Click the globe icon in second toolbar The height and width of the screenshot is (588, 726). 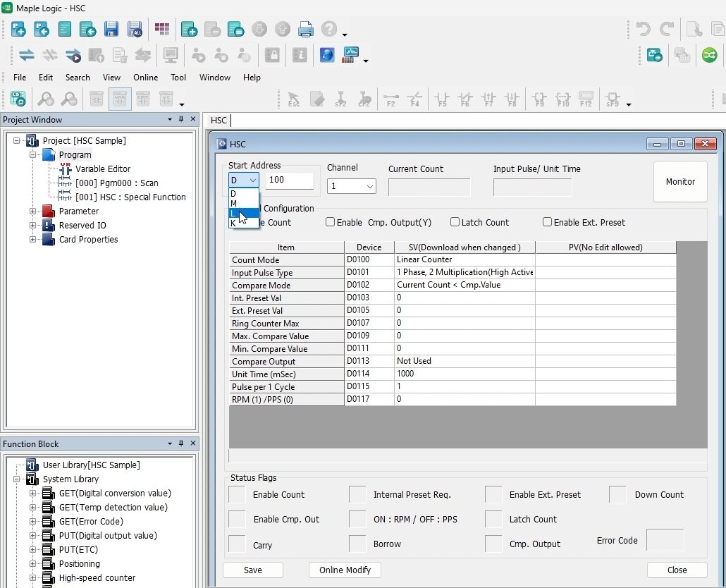point(327,55)
